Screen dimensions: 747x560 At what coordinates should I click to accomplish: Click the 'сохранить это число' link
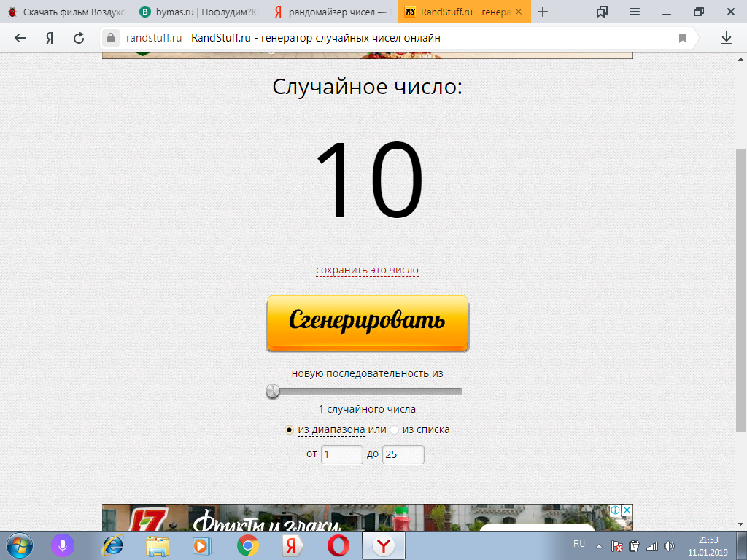click(x=367, y=270)
